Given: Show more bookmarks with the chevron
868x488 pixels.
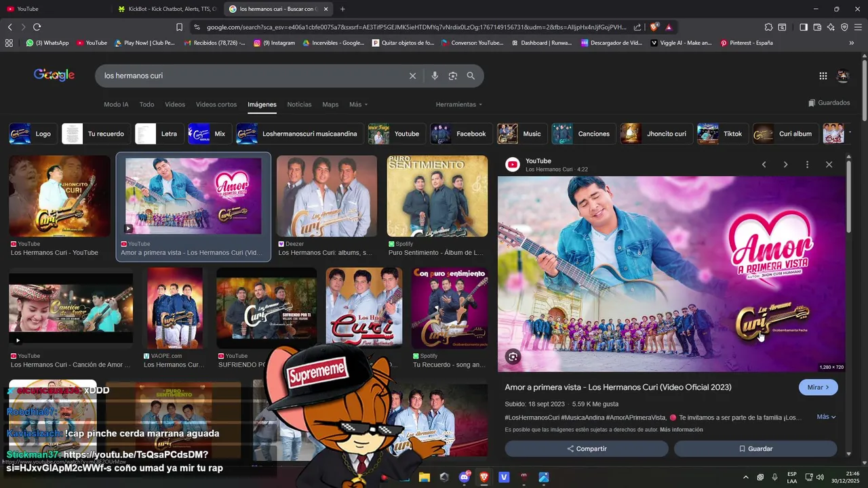Looking at the screenshot, I should pyautogui.click(x=852, y=43).
